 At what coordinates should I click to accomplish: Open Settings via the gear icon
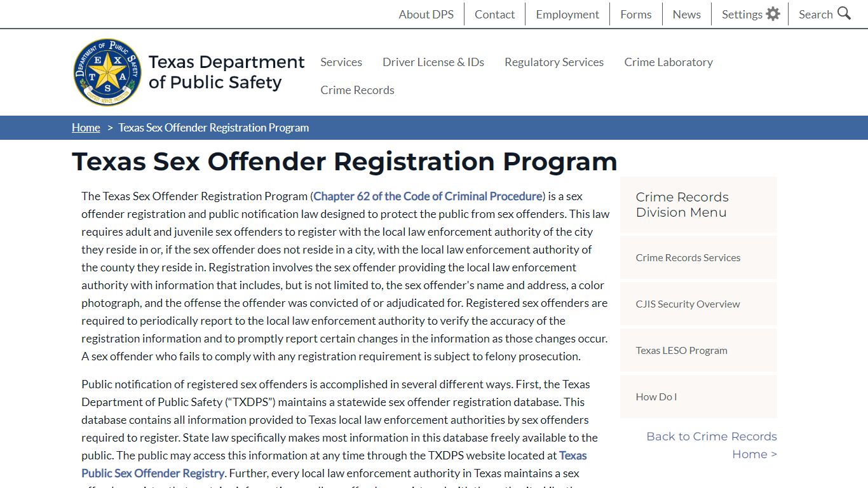point(773,14)
